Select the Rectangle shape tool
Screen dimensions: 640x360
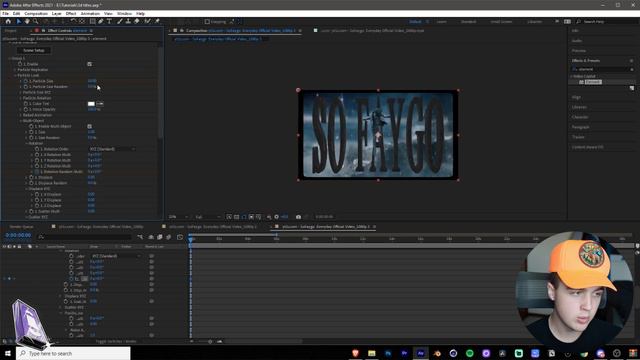pyautogui.click(x=93, y=21)
